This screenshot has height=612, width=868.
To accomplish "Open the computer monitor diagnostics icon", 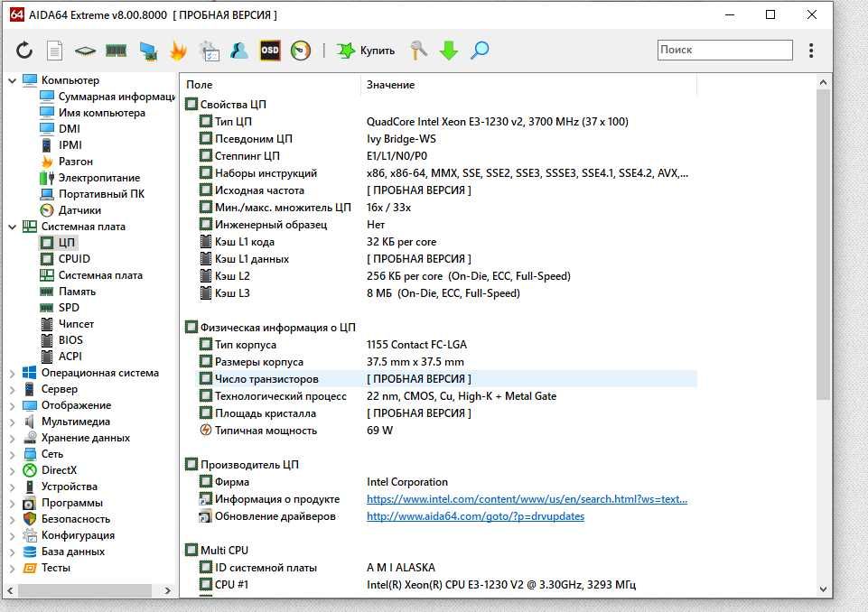I will (148, 51).
